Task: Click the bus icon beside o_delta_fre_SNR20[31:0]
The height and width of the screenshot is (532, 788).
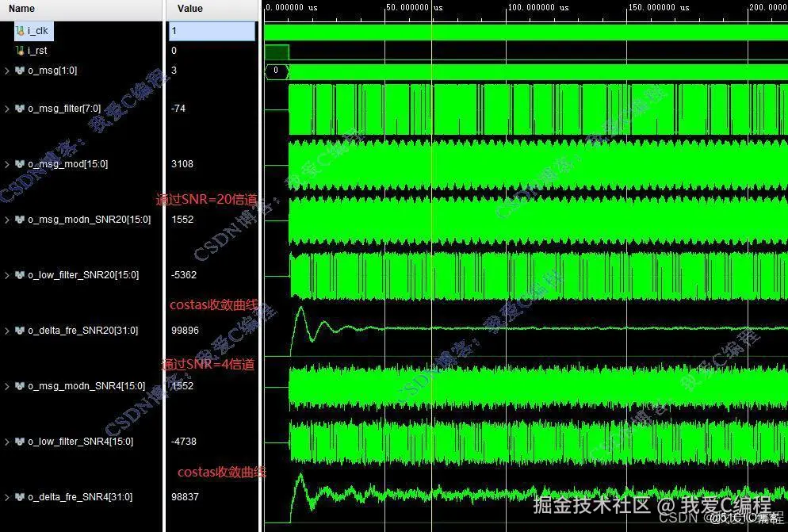Action: (x=20, y=330)
